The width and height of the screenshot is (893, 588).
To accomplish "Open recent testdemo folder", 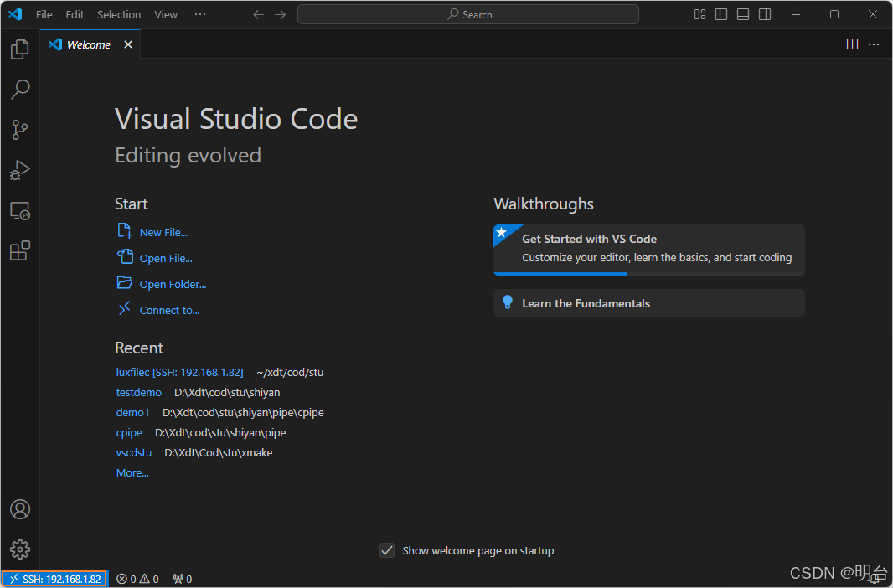I will pos(138,393).
